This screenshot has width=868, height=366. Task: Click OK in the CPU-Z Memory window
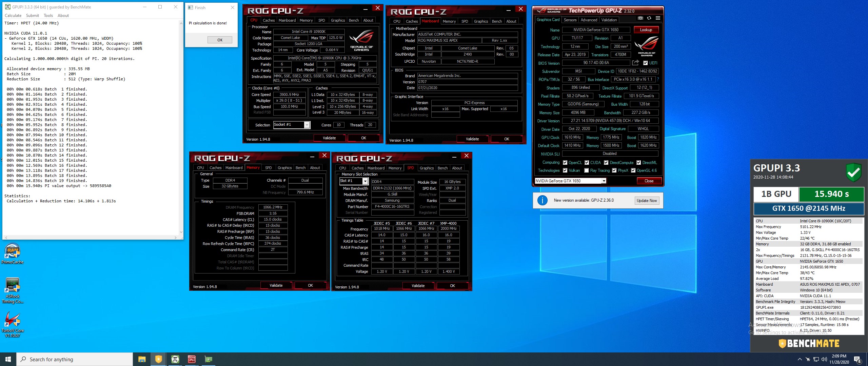point(310,285)
